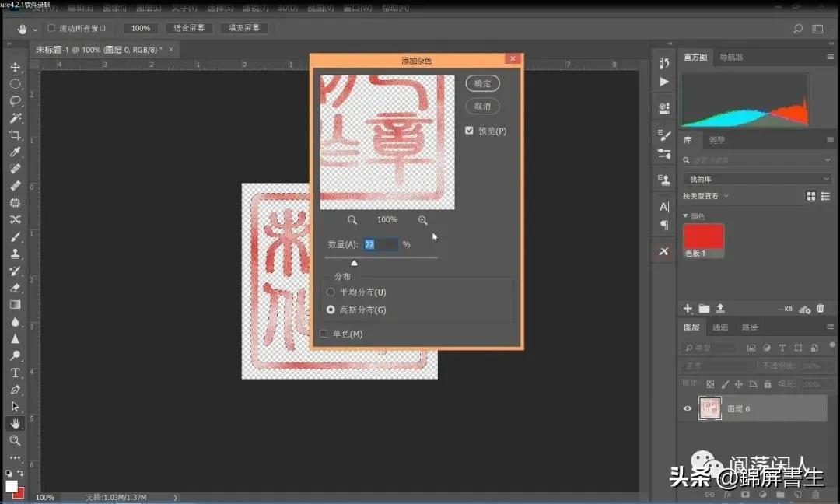Enable the 单色 monochromatic checkbox

coord(324,333)
